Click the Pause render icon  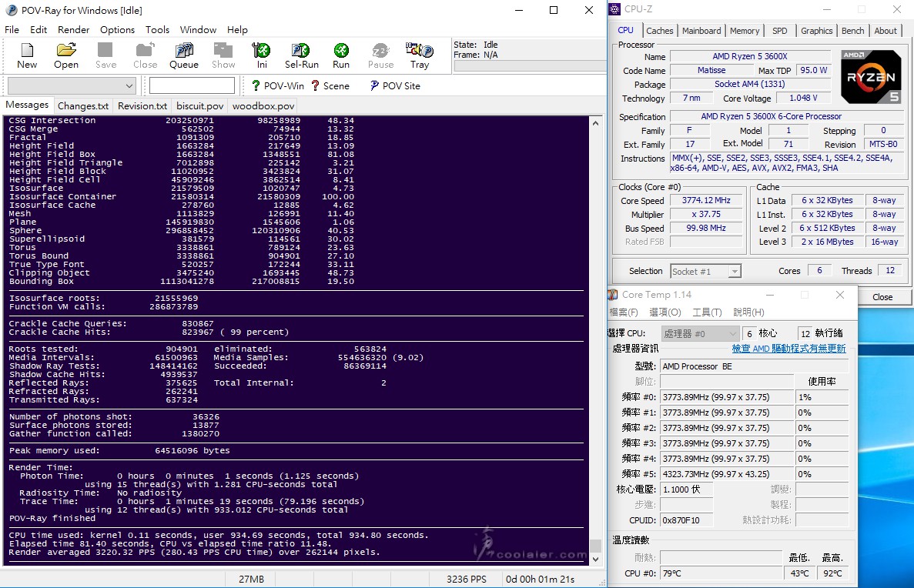[380, 56]
